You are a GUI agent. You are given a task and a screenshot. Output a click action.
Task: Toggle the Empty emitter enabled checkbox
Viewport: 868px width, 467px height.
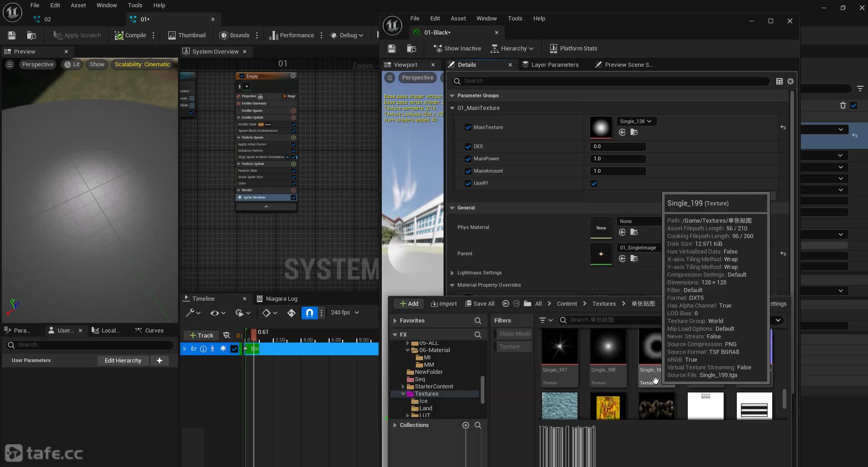point(242,76)
